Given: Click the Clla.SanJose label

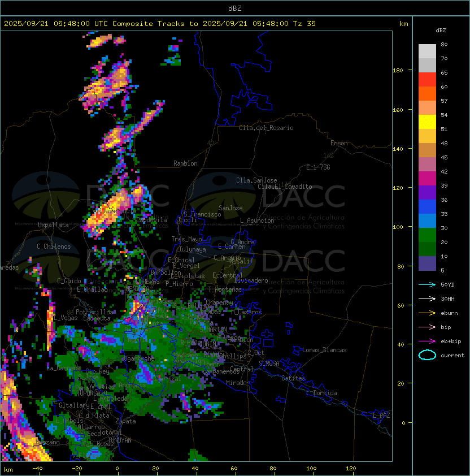Looking at the screenshot, I should [256, 180].
